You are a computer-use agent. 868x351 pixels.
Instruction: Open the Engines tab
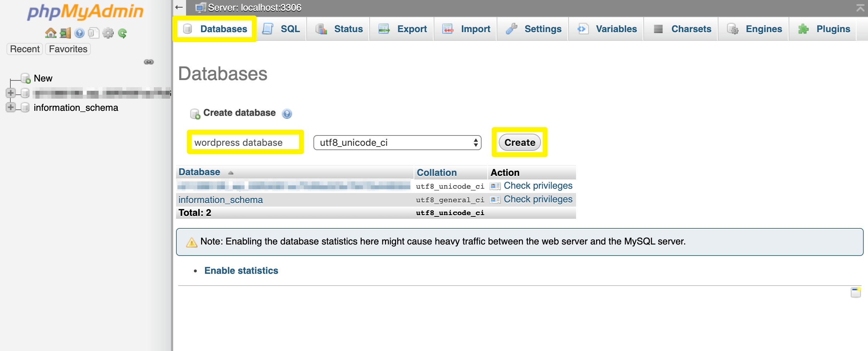tap(754, 29)
